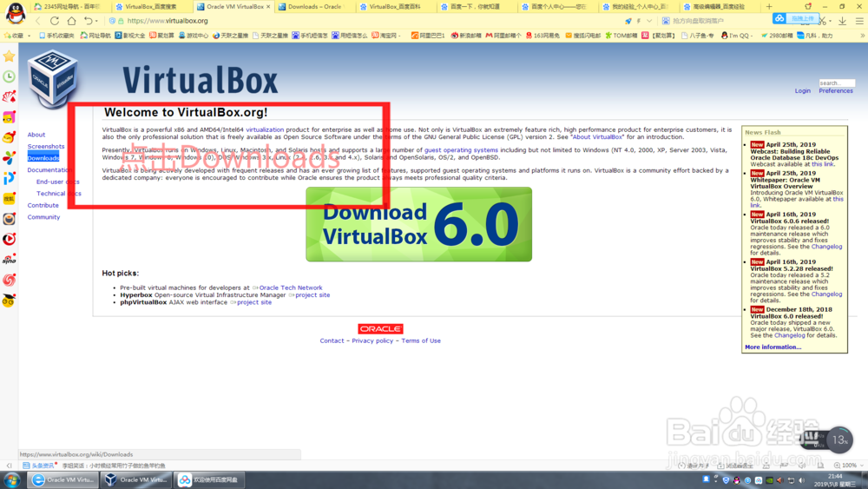Image resolution: width=868 pixels, height=489 pixels.
Task: Open a new tab with the plus icon
Action: point(769,7)
